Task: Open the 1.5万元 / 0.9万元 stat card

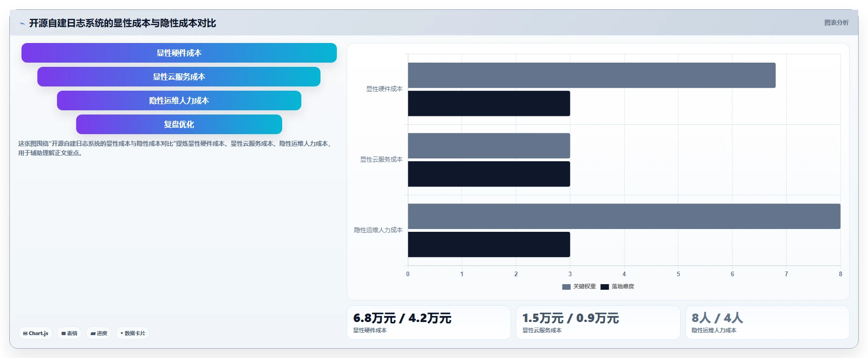Action: (x=598, y=322)
